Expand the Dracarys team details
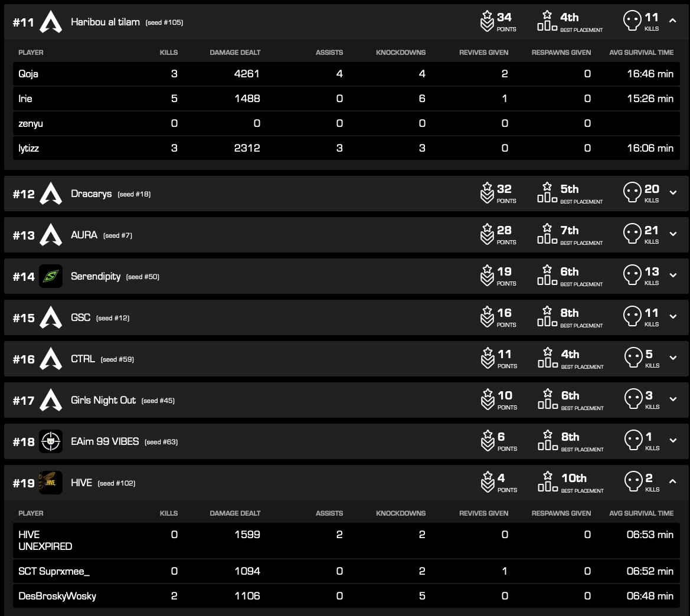Image resolution: width=690 pixels, height=616 pixels. coord(673,192)
